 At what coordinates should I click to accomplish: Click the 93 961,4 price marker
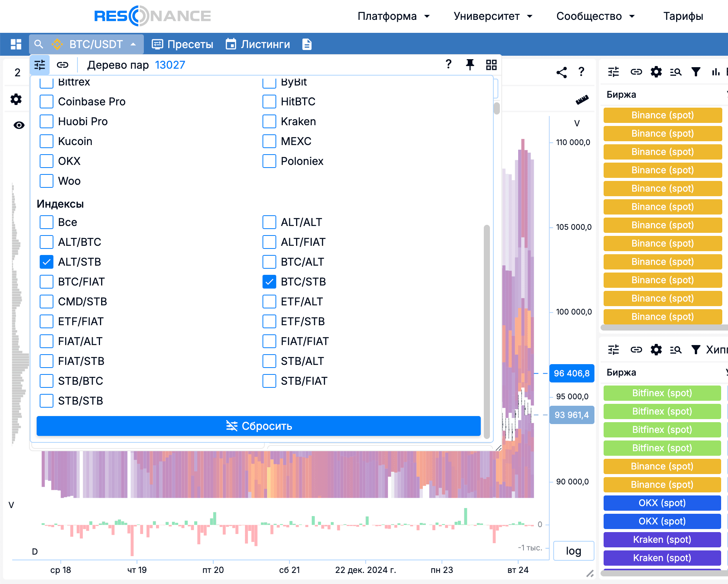(572, 415)
